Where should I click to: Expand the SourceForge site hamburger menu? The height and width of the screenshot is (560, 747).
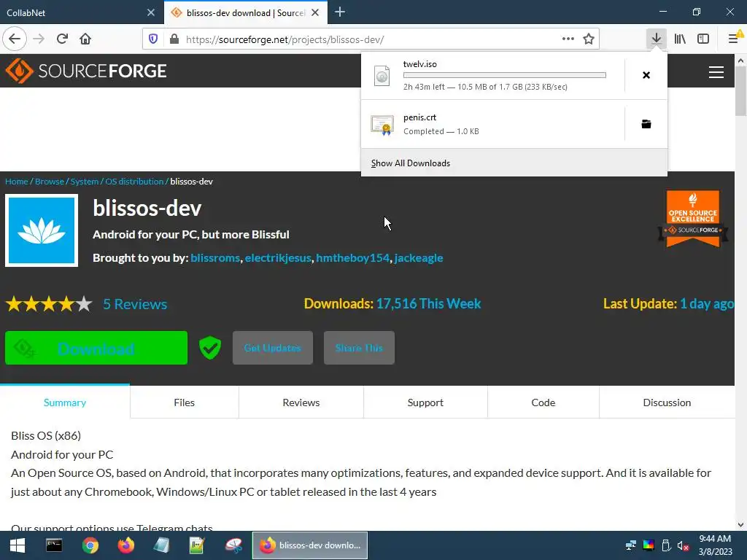click(x=716, y=72)
